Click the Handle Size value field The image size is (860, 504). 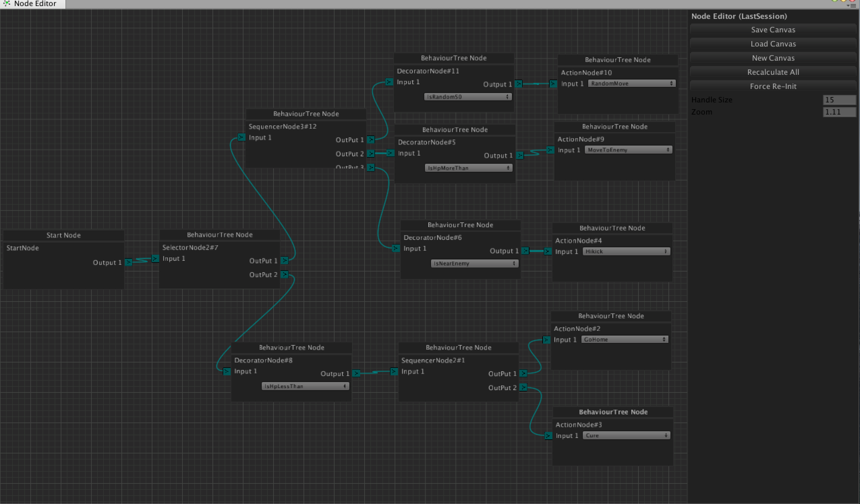839,100
